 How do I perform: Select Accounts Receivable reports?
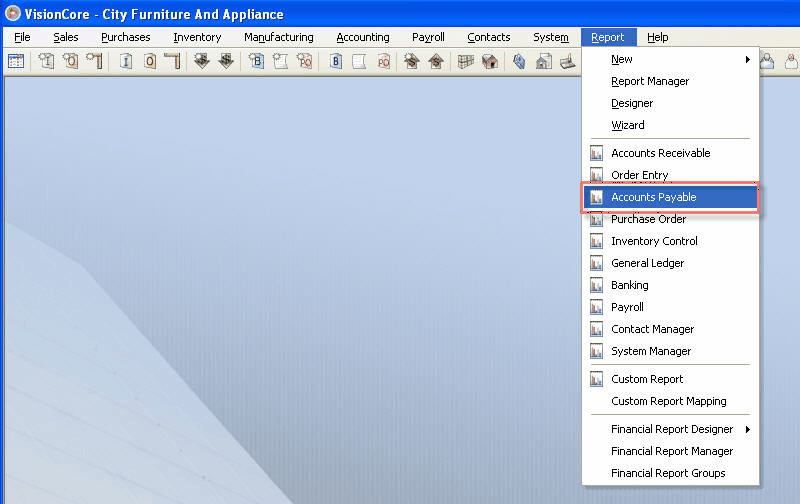[670, 153]
